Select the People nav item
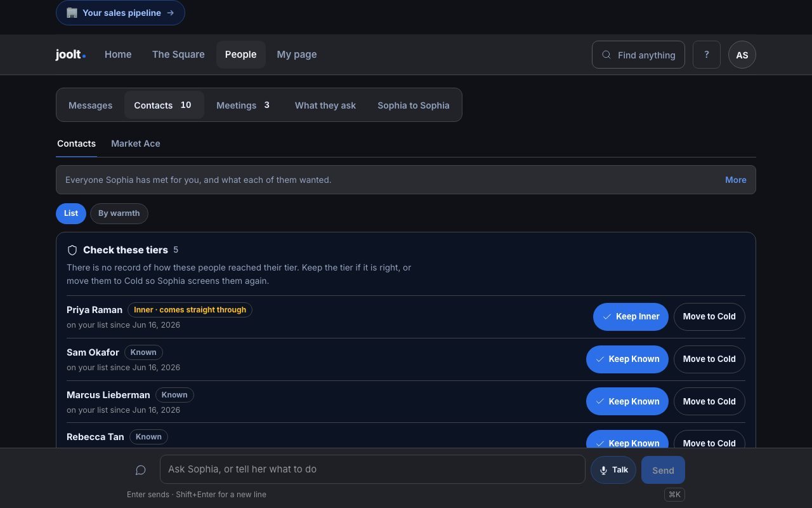The width and height of the screenshot is (812, 508). click(x=241, y=55)
